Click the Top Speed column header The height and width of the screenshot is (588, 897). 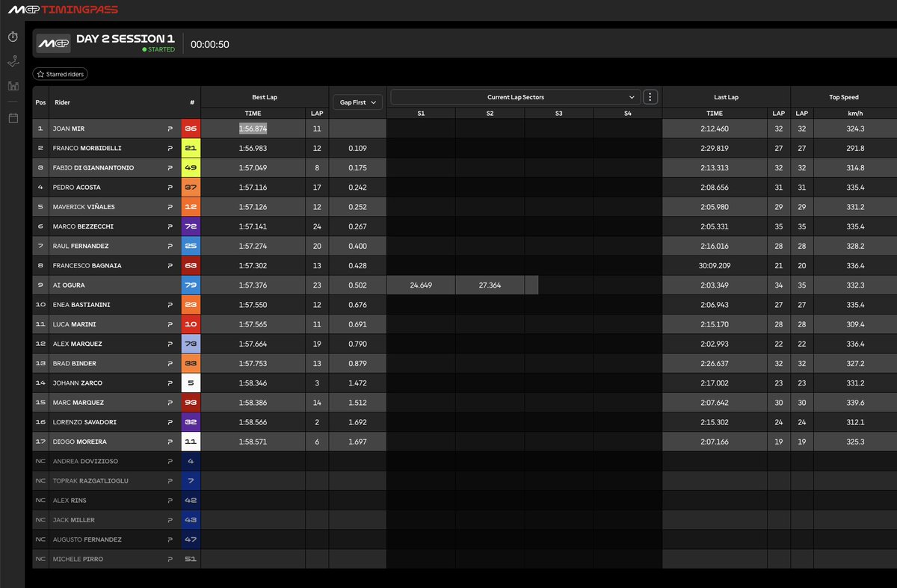pos(844,97)
